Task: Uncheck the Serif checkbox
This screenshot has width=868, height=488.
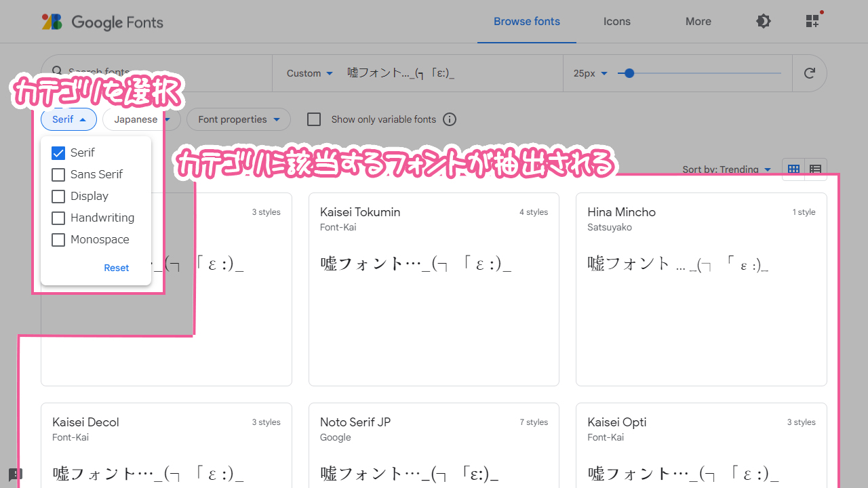Action: point(58,152)
